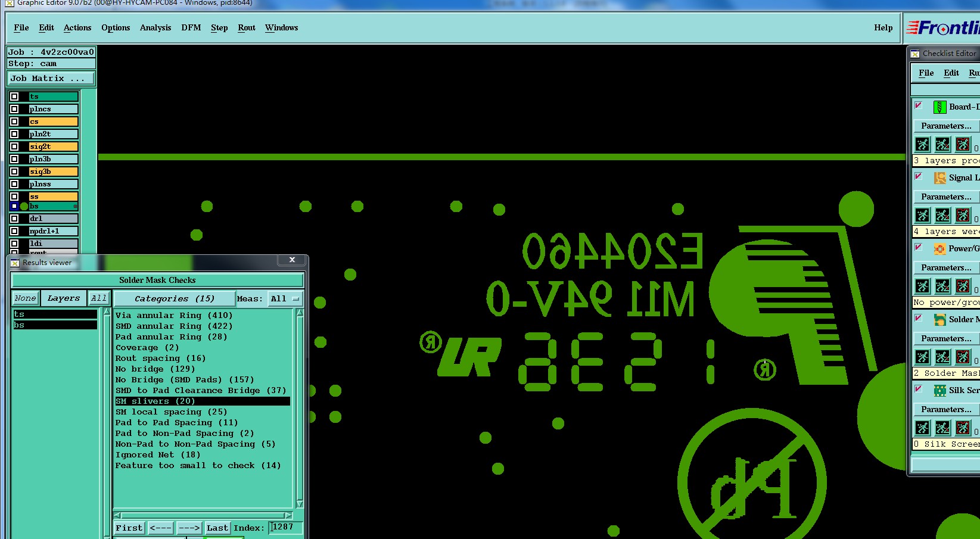The image size is (980, 539).
Task: Toggle display checkbox for sig2t layer
Action: click(x=14, y=147)
